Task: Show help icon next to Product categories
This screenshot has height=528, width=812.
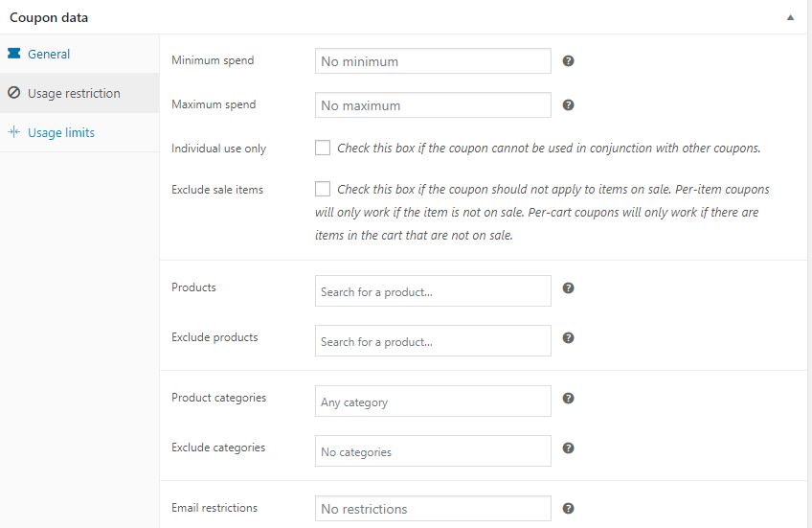Action: (x=568, y=399)
